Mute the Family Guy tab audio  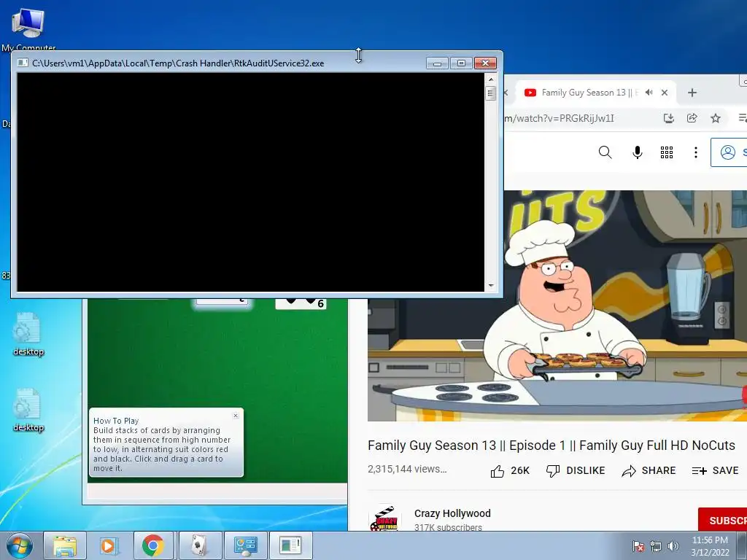[x=649, y=93]
